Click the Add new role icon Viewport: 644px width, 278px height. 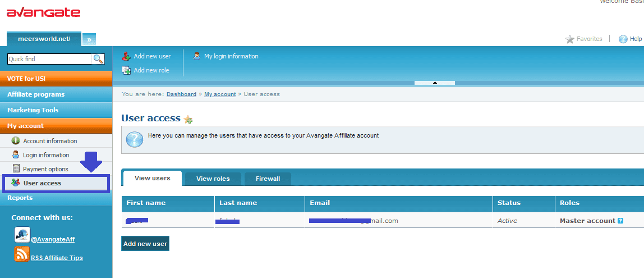[126, 70]
